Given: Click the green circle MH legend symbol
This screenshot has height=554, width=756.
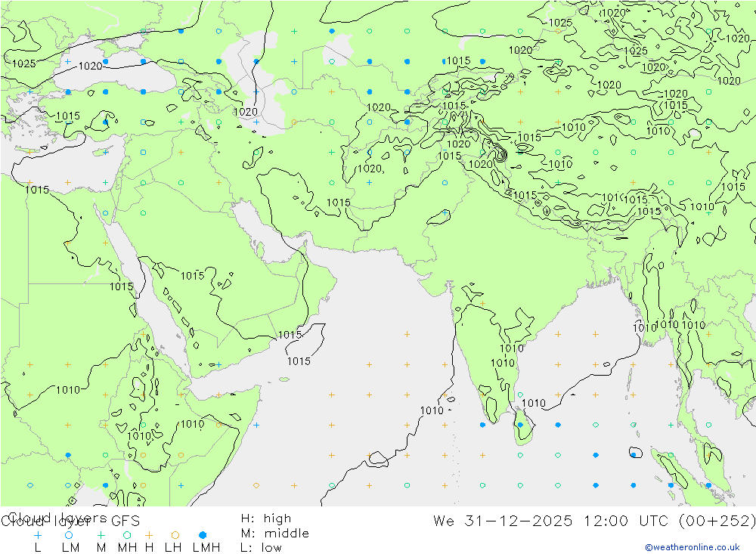Looking at the screenshot, I should 127,535.
